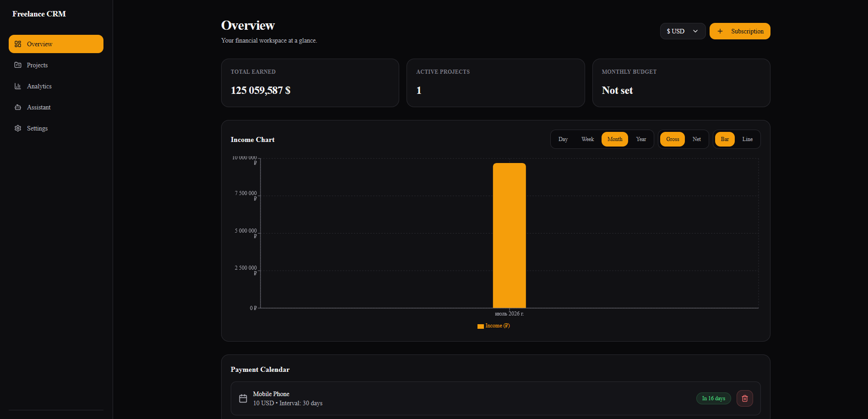The image size is (868, 419).
Task: Click the Total Earned card
Action: coord(310,83)
